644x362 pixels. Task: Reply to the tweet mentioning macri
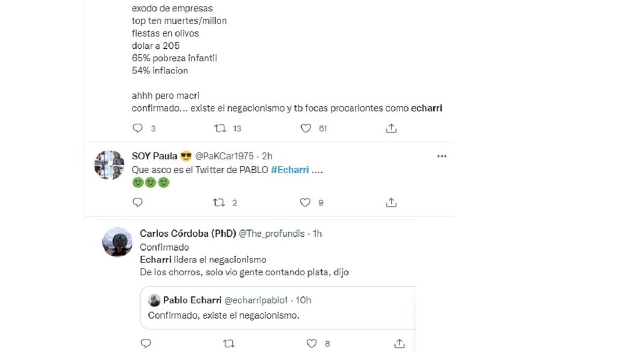click(138, 128)
